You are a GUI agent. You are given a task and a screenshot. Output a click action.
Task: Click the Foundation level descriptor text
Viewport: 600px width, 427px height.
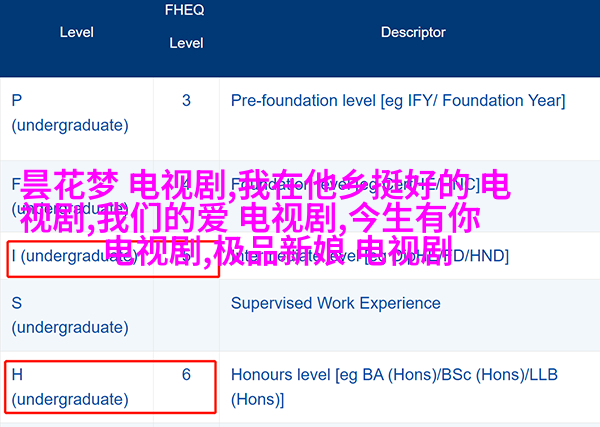355,185
